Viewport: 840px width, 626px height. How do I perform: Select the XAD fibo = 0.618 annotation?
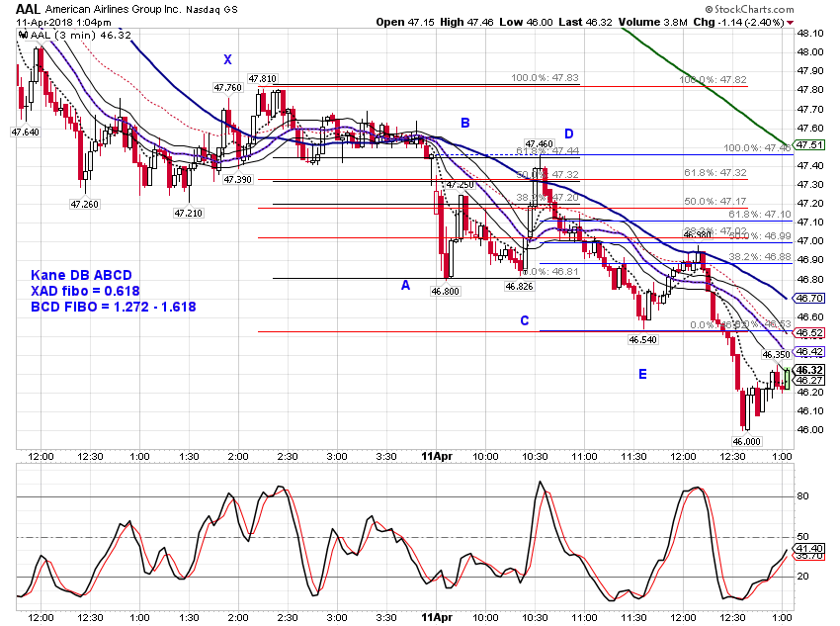(x=85, y=291)
